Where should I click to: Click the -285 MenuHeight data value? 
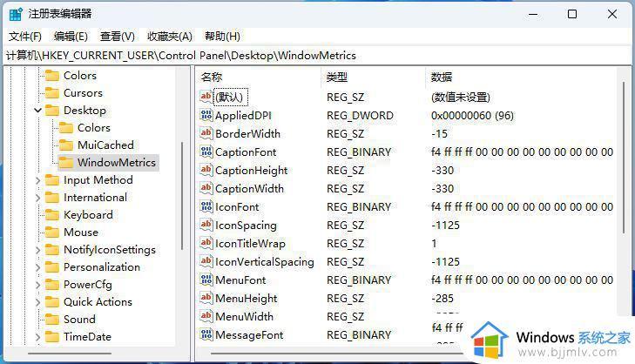click(442, 299)
